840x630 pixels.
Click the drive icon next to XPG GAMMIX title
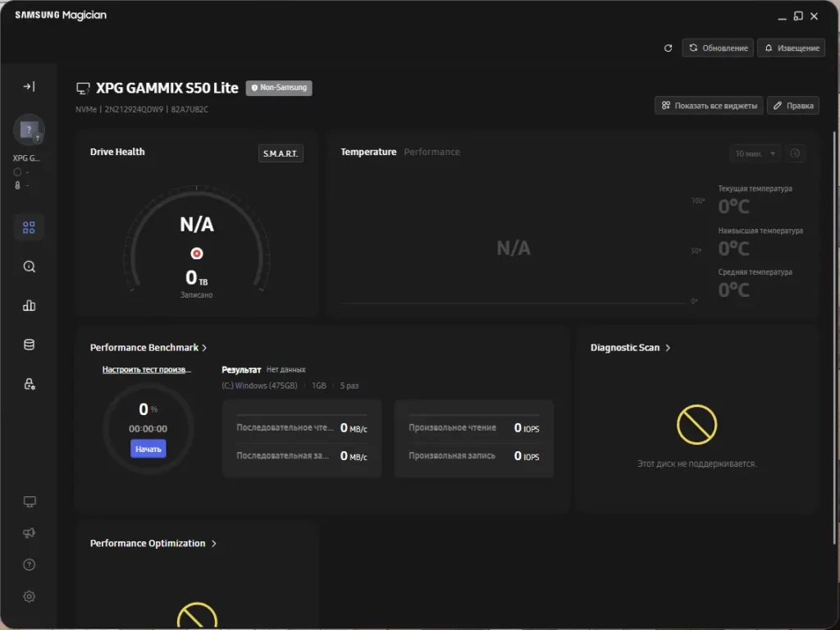[x=83, y=89]
